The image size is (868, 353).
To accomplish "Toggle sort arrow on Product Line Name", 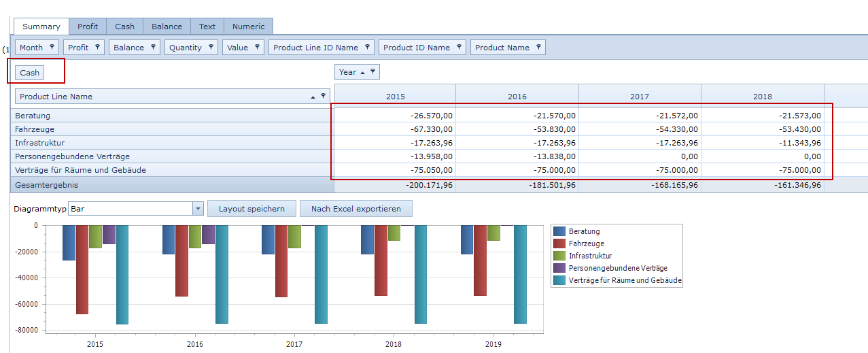I will 313,97.
